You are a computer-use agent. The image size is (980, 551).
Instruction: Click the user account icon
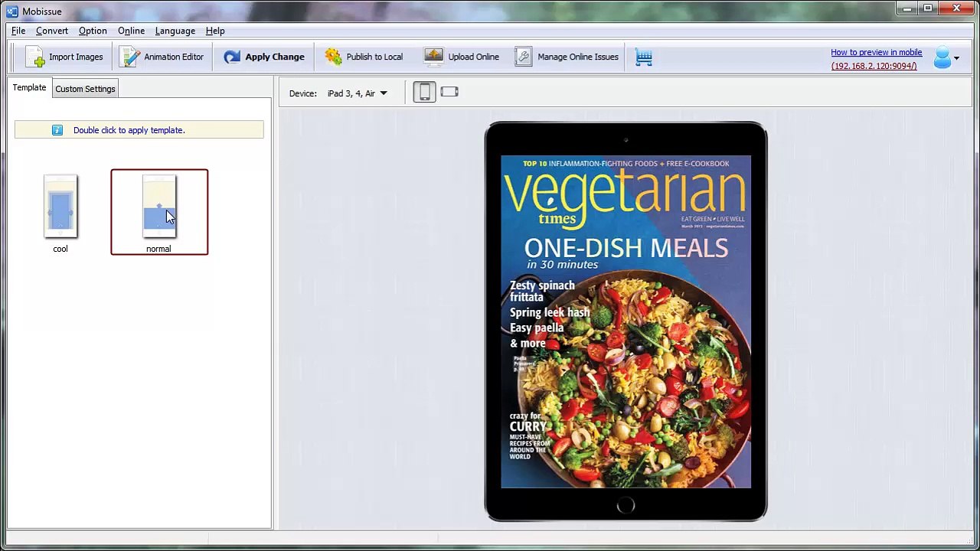coord(942,58)
